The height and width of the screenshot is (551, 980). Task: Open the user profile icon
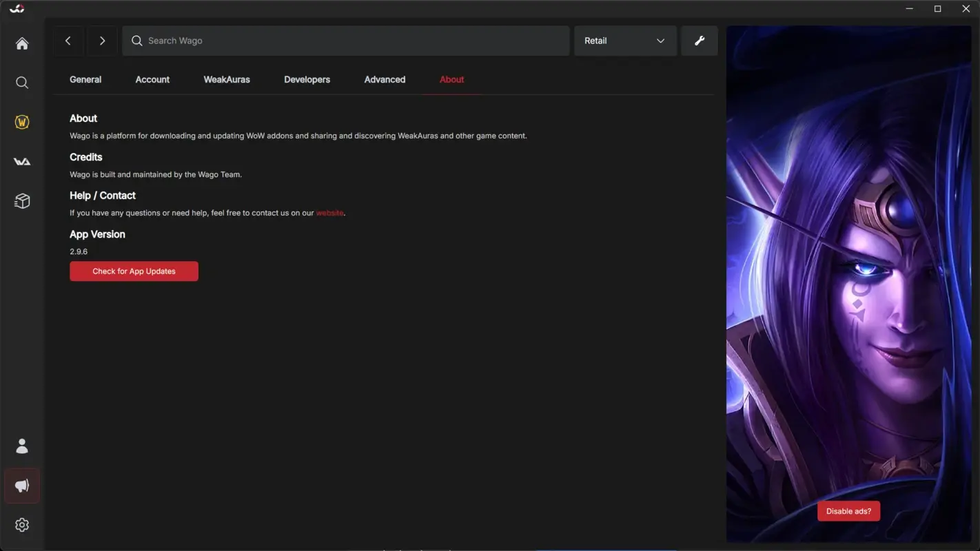tap(21, 446)
